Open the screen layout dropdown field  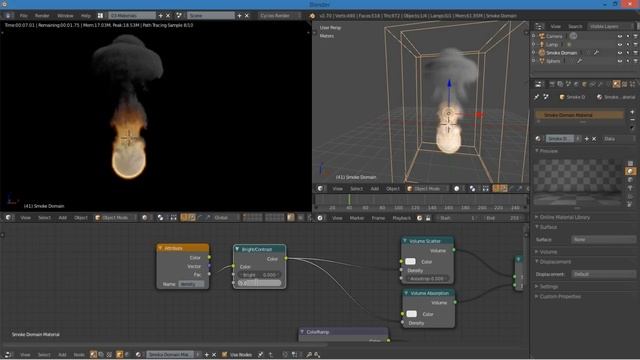point(132,16)
